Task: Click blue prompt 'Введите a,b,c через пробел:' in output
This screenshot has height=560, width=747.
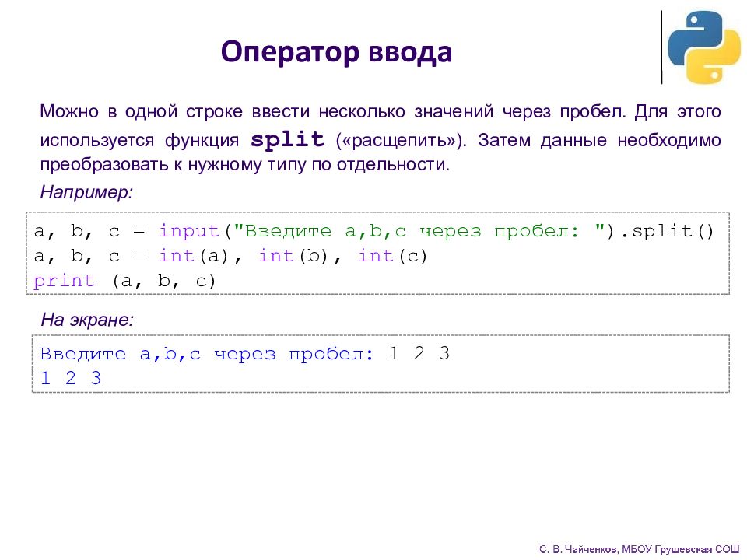Action: pyautogui.click(x=207, y=354)
